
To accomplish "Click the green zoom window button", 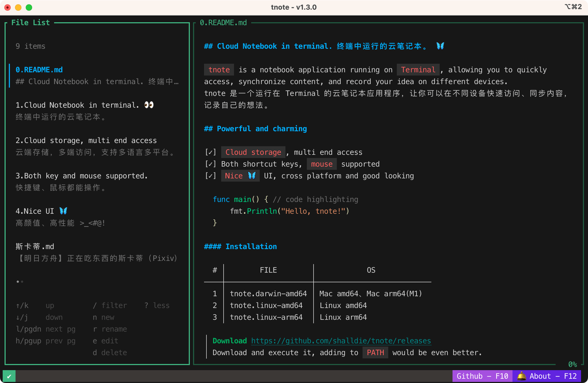I will pos(29,7).
